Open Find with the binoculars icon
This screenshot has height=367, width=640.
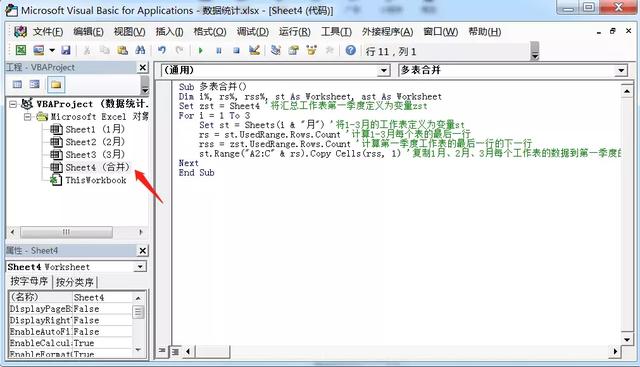point(140,50)
